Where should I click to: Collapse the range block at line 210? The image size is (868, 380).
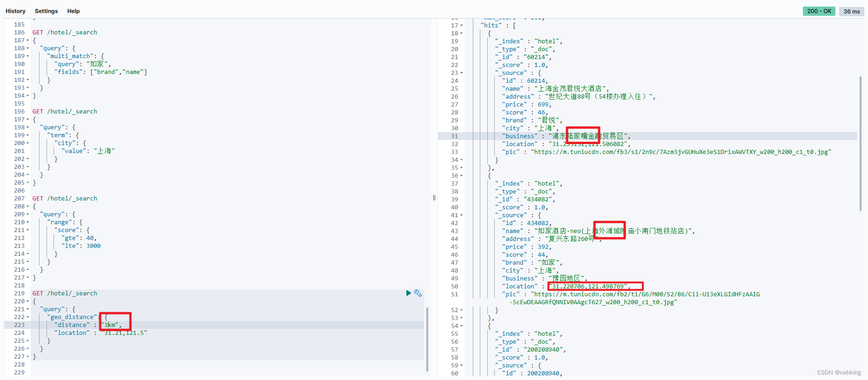tap(27, 222)
